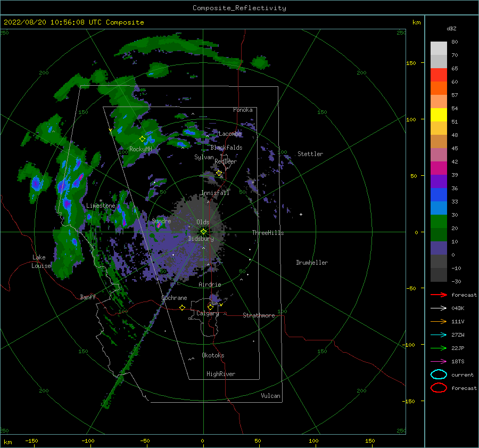Select the orange 111V arrow symbol
This screenshot has width=479, height=448.
(439, 321)
